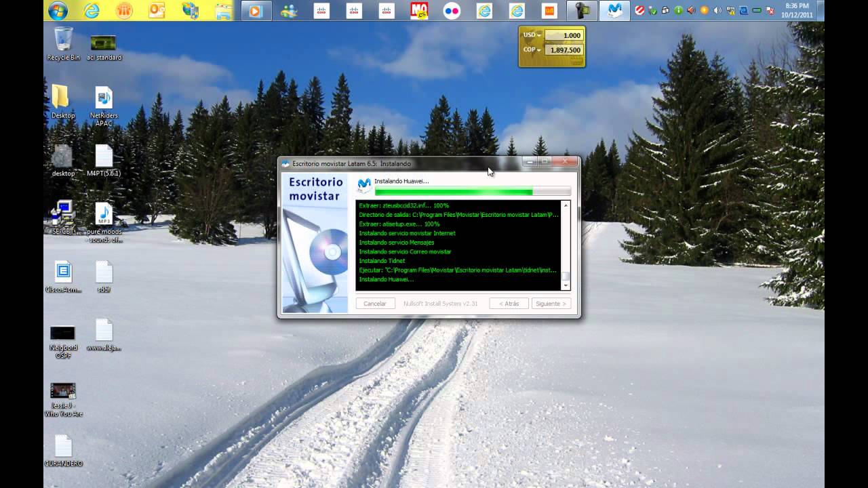Click the installer title bar icon
868x488 pixels.
click(x=285, y=163)
